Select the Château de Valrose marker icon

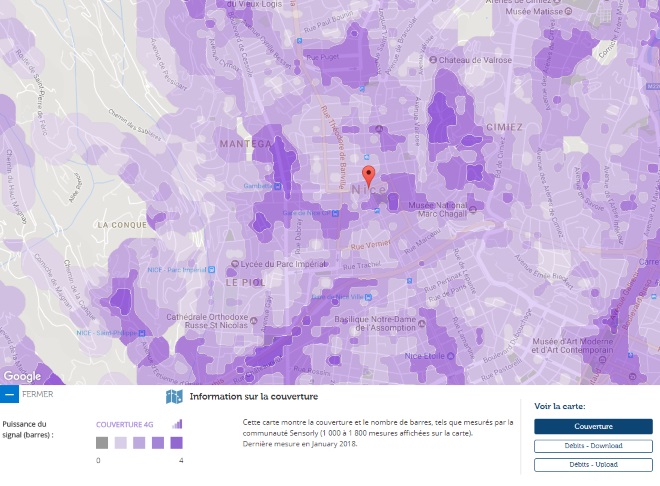pos(433,60)
